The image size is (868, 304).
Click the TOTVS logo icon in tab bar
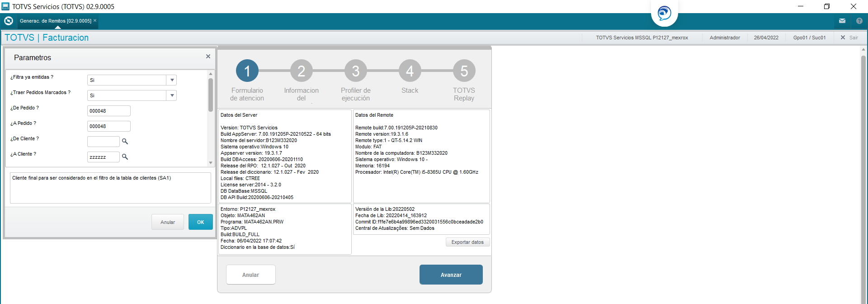tap(9, 21)
